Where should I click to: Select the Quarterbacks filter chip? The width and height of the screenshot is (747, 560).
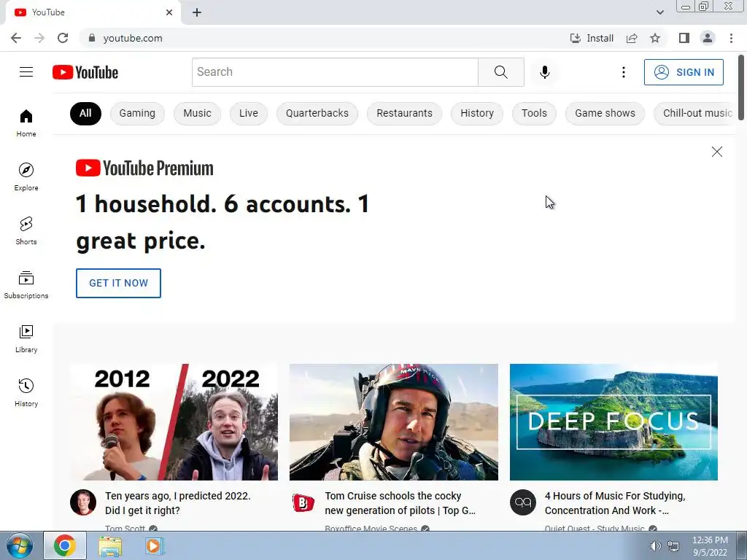[x=317, y=113]
